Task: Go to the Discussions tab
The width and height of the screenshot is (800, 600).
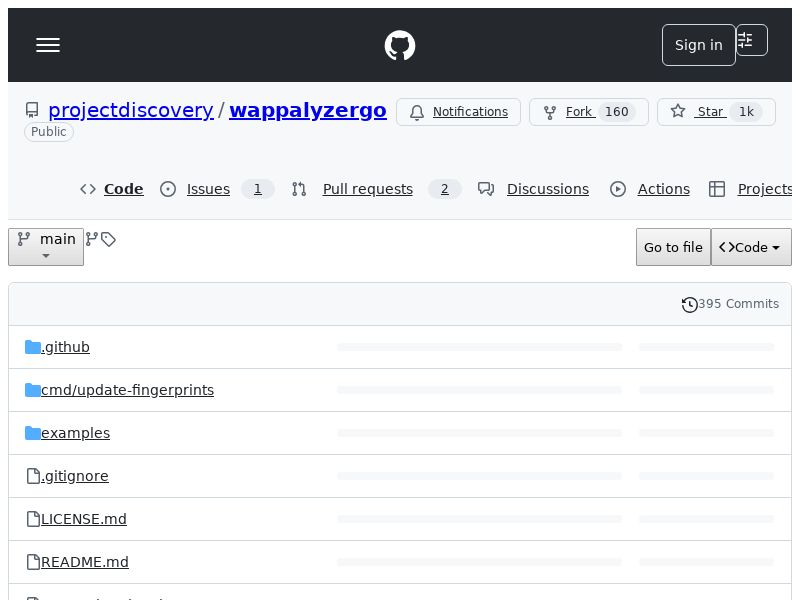Action: pos(547,189)
